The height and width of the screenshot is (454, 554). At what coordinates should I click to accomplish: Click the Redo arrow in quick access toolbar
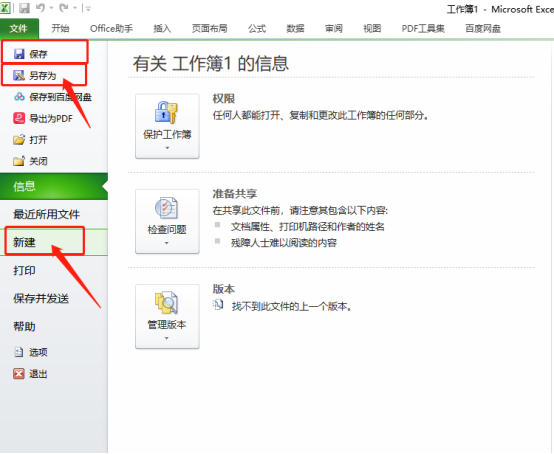(64, 8)
